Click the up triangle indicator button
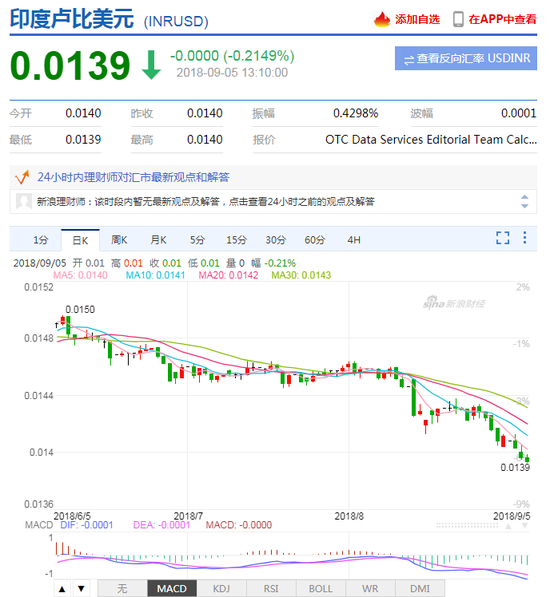 click(x=62, y=589)
